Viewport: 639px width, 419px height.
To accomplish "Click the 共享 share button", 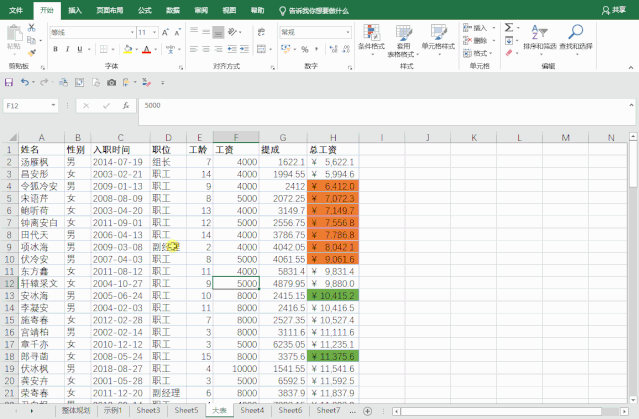I will (x=614, y=10).
